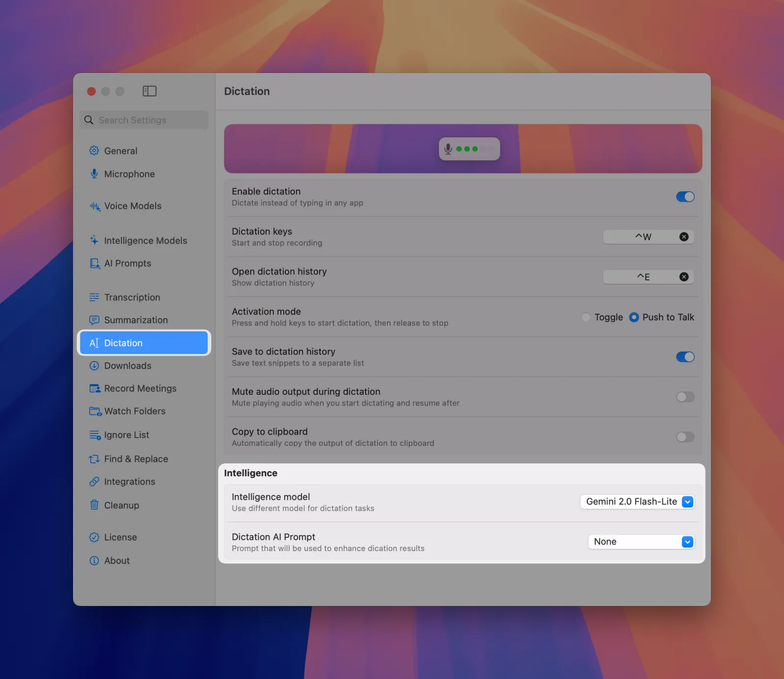Click the dictation preview banner
This screenshot has width=784, height=679.
(463, 148)
